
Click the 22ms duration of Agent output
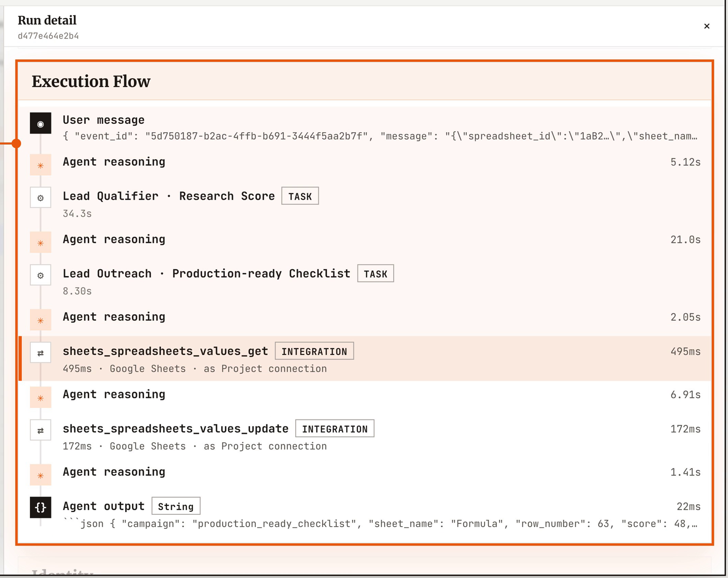click(688, 507)
